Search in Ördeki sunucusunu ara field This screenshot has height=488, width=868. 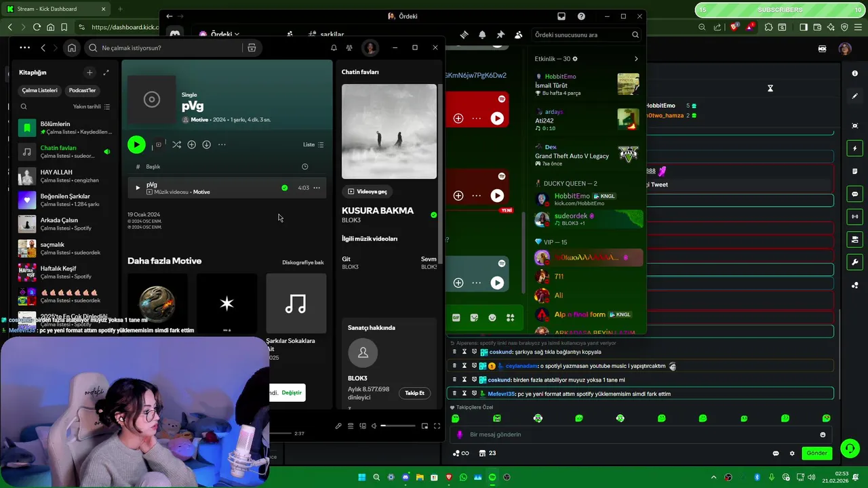coord(587,35)
